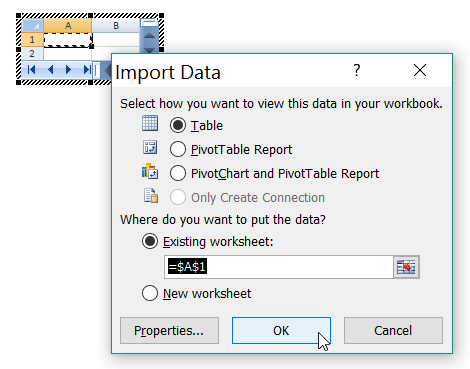The height and width of the screenshot is (369, 470).
Task: Click the Table grid icon
Action: pos(150,123)
